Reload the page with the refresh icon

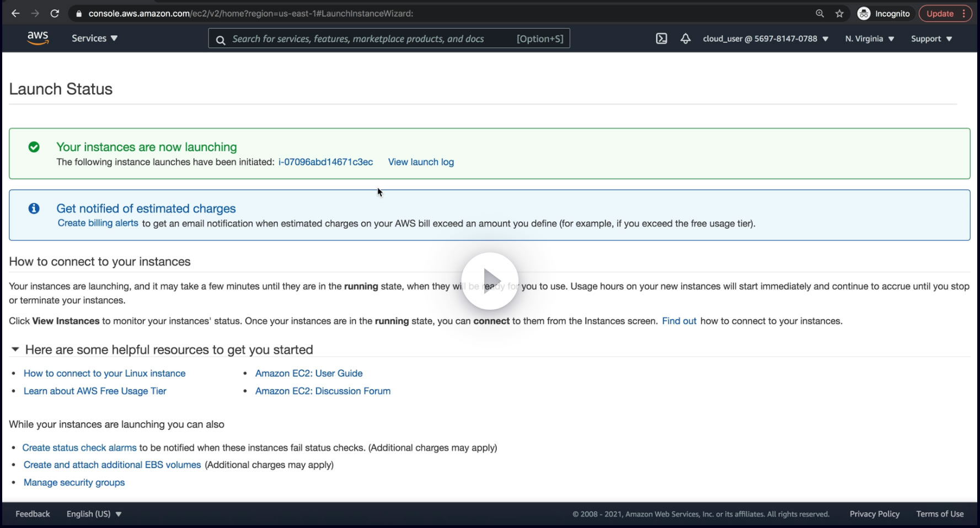point(55,13)
